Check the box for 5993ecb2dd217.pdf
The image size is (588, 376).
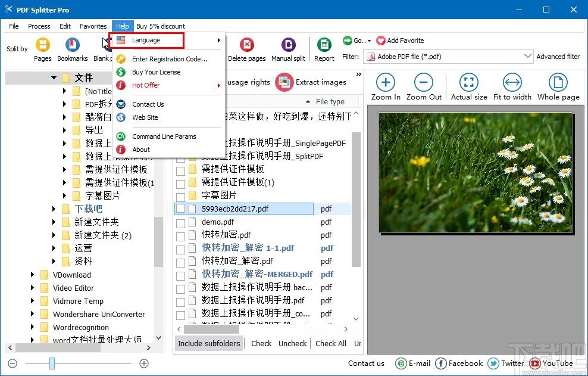click(x=181, y=209)
